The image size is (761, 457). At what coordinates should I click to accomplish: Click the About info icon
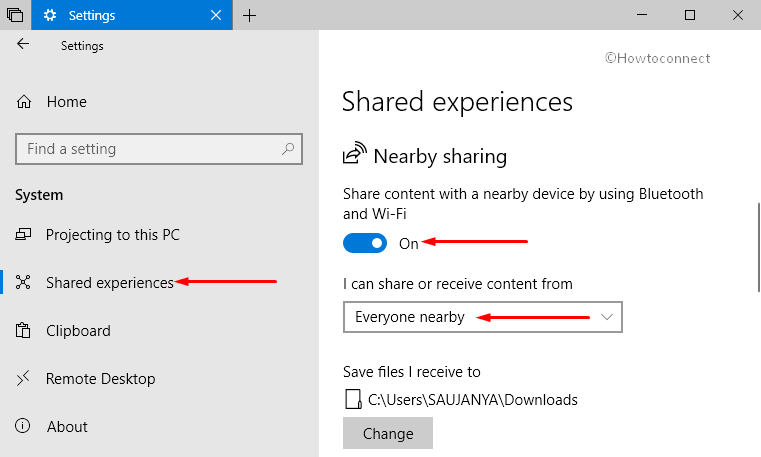tap(22, 426)
